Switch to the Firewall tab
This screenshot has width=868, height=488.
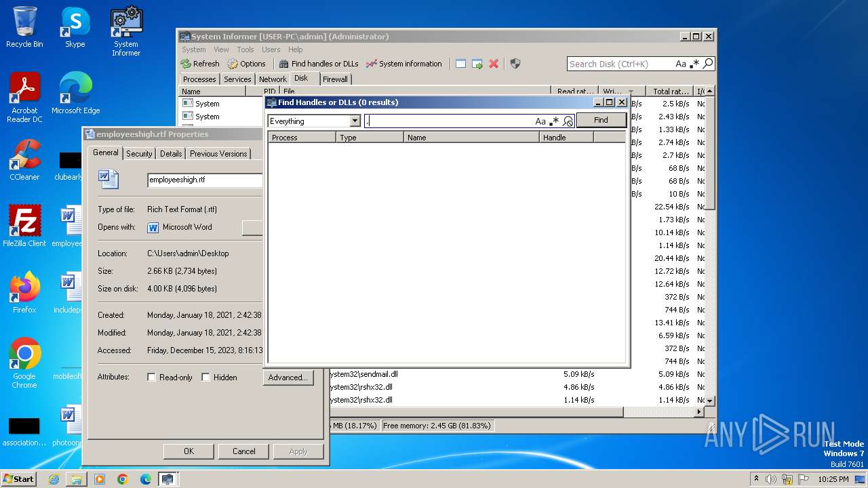click(335, 79)
